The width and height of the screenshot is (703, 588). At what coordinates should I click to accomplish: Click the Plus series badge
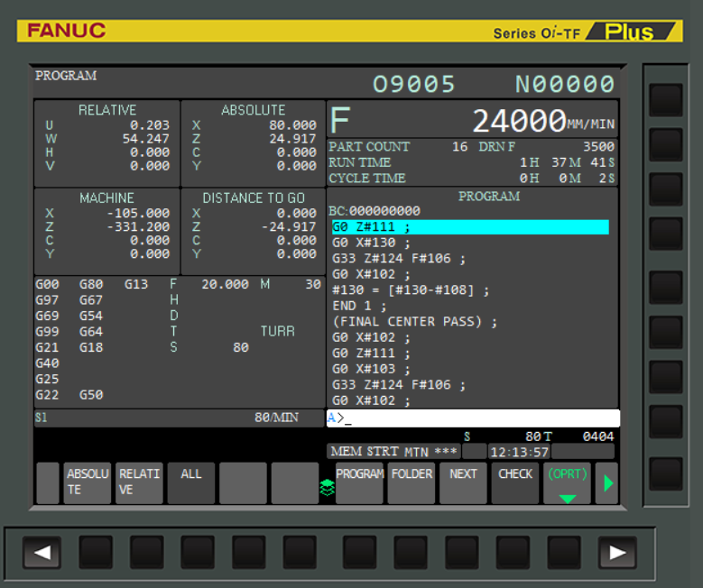(x=630, y=32)
